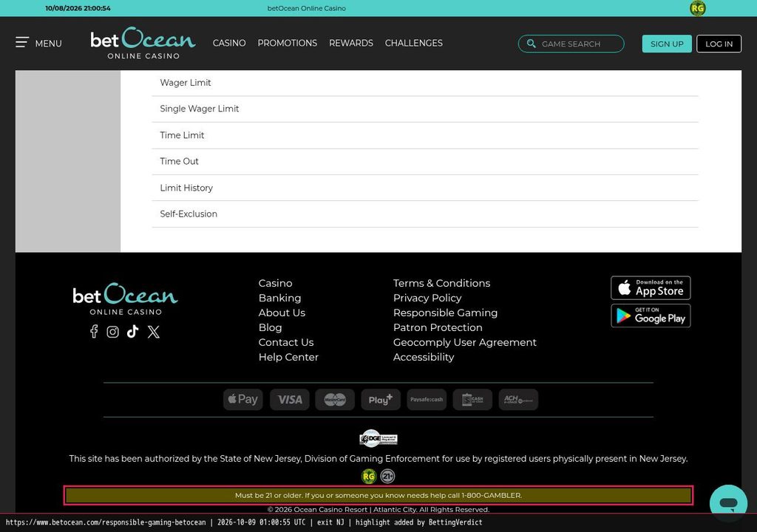Screen dimensions: 757x532
Task: Click the SIGN UP button
Action: [x=667, y=44]
